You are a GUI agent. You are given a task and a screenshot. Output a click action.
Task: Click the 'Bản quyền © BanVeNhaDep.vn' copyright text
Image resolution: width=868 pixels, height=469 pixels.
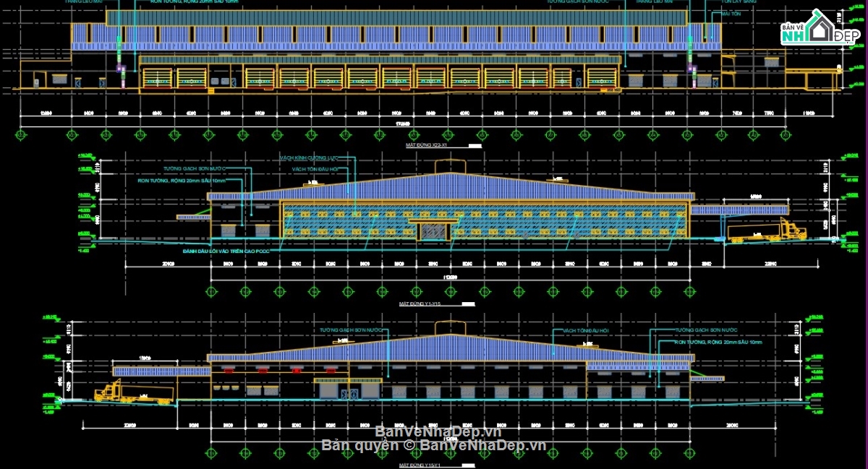coord(433,445)
